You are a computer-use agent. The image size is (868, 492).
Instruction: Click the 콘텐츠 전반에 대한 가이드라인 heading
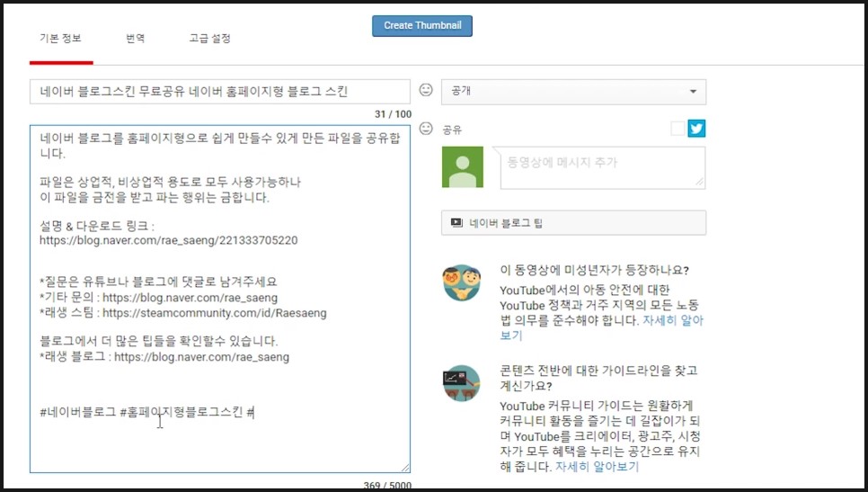[x=598, y=378]
